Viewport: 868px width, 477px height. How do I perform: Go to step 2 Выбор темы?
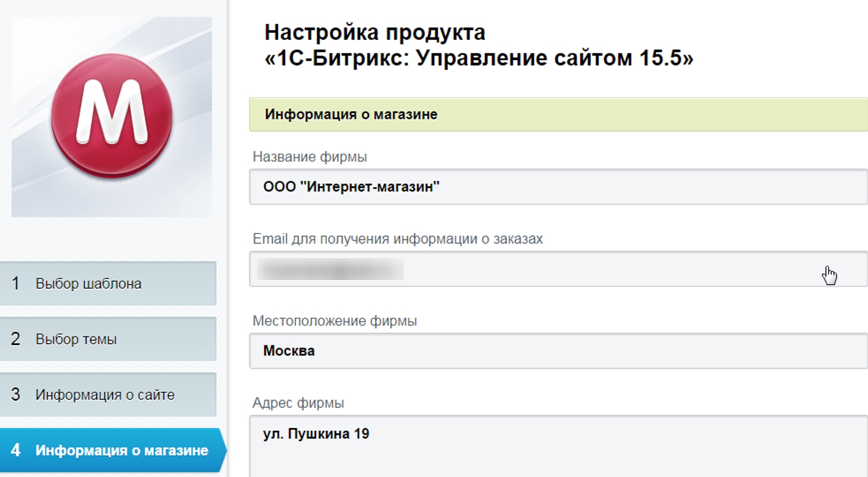tap(108, 339)
